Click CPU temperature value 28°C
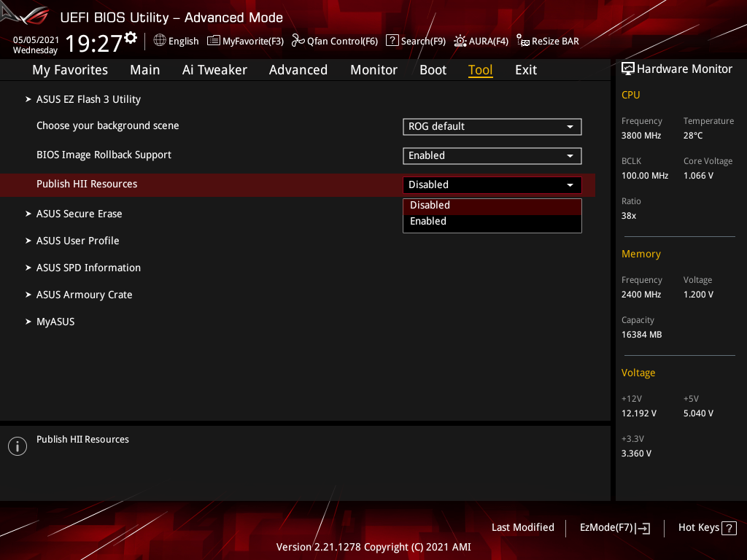 tap(693, 135)
